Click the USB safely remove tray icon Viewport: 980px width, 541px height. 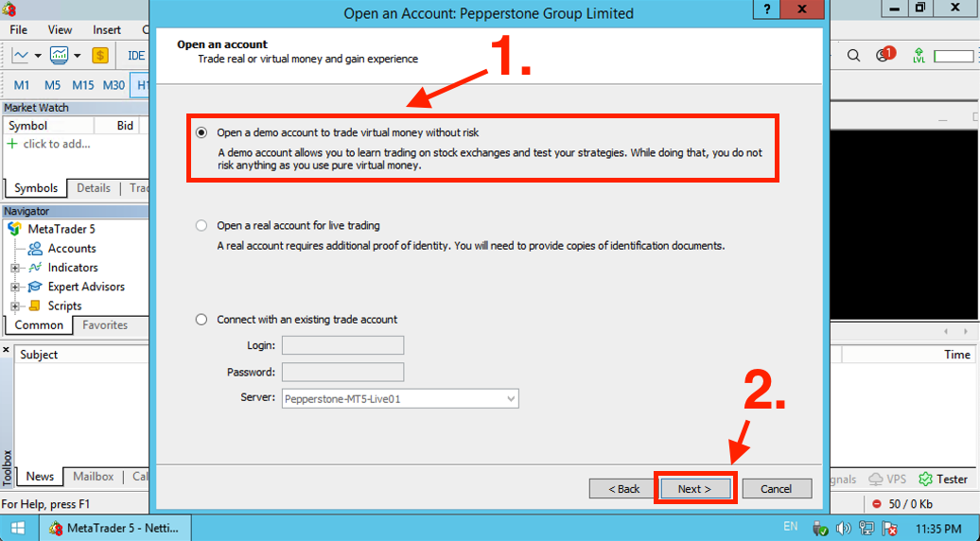pos(821,529)
